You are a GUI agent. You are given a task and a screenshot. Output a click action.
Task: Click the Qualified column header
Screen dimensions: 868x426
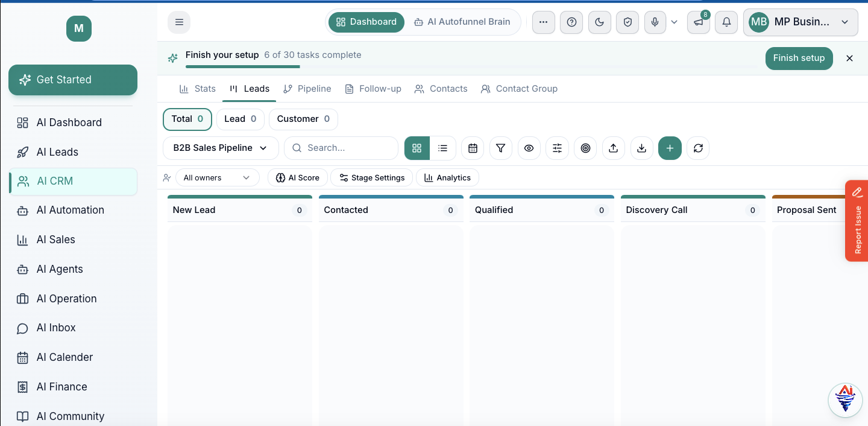pos(542,210)
